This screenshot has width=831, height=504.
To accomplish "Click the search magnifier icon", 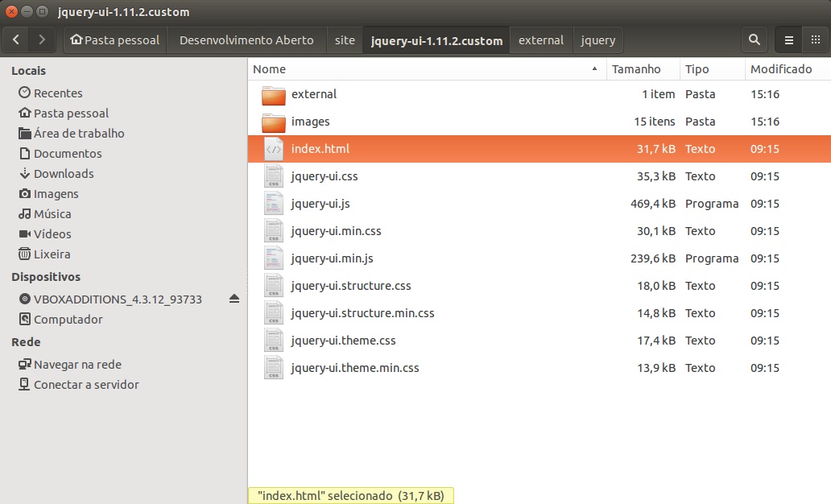I will click(x=754, y=39).
